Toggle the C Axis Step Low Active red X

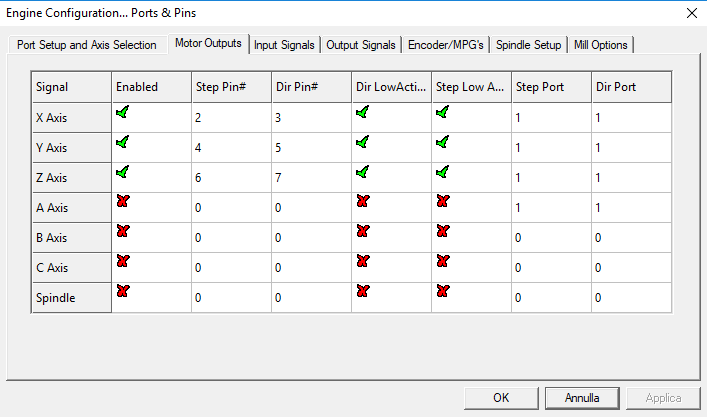(443, 261)
